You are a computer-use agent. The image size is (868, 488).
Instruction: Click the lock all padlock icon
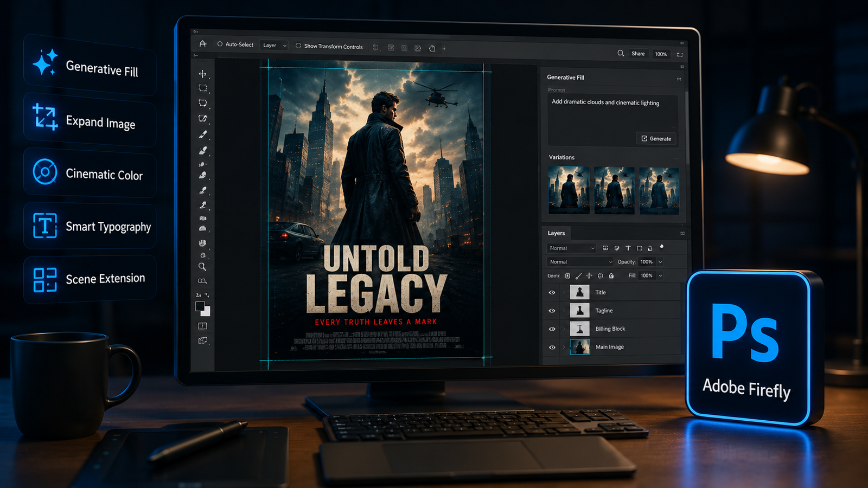tap(611, 276)
